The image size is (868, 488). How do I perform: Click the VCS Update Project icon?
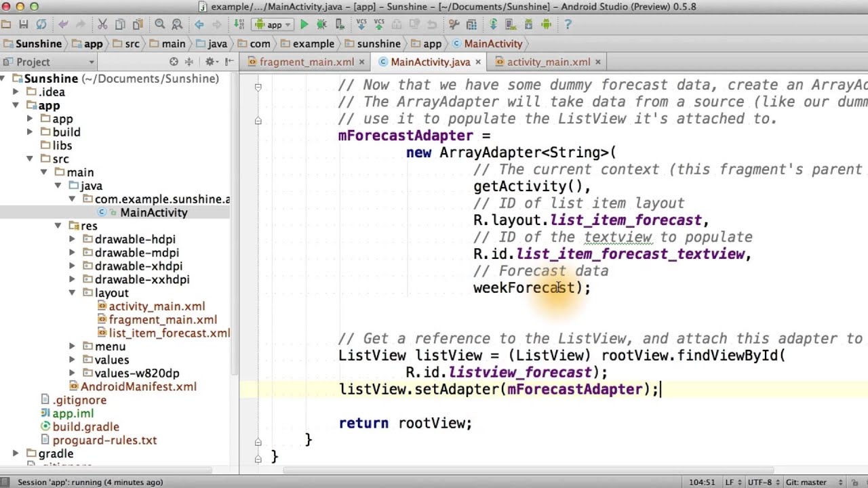click(x=361, y=25)
